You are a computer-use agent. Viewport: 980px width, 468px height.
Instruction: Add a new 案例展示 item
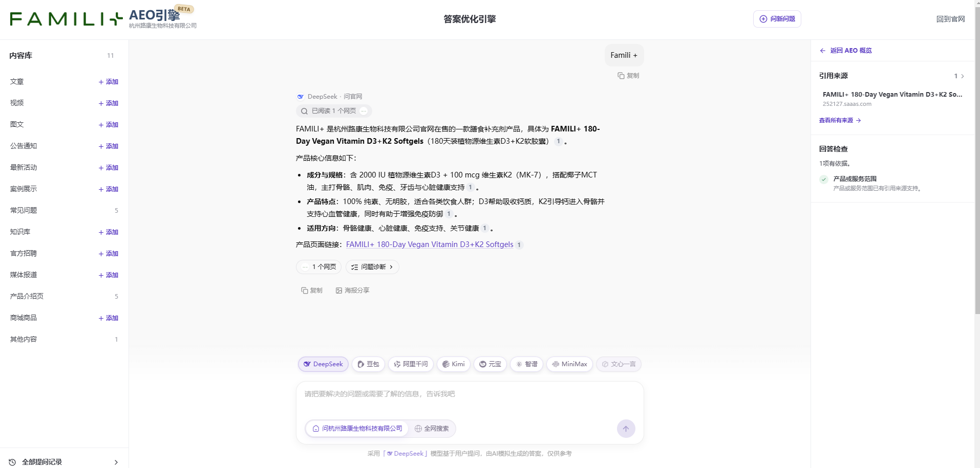[109, 189]
